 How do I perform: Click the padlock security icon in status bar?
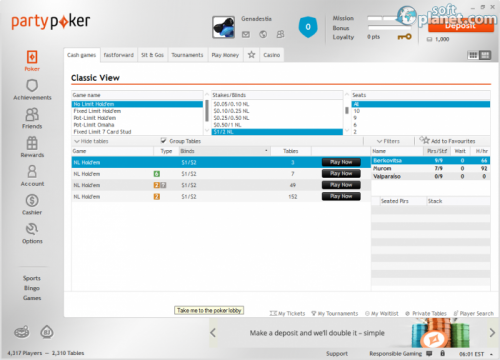tap(442, 353)
